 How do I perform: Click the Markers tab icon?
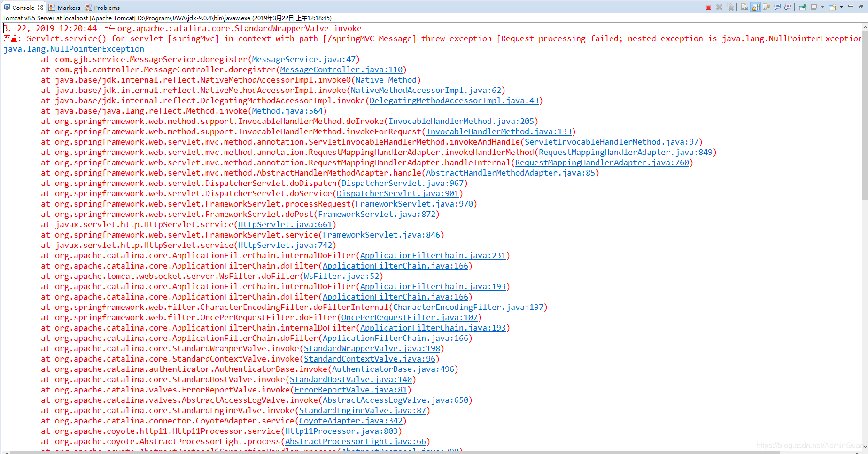(x=52, y=7)
